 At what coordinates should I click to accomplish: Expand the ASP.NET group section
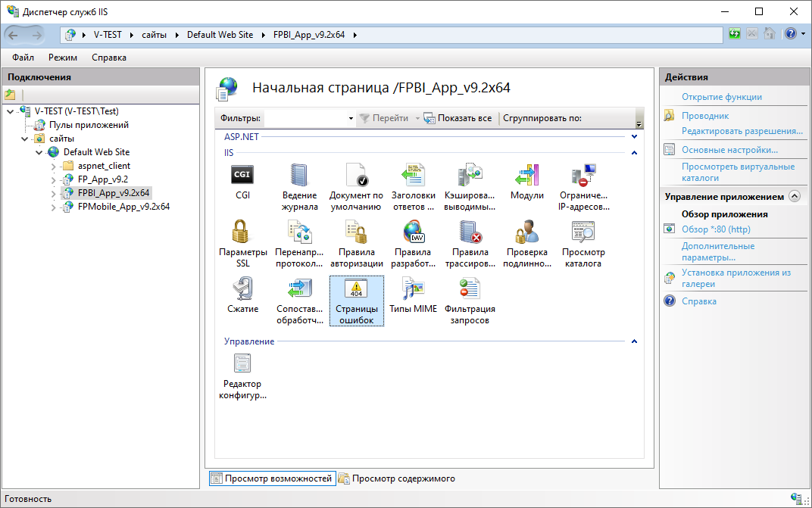tap(635, 137)
